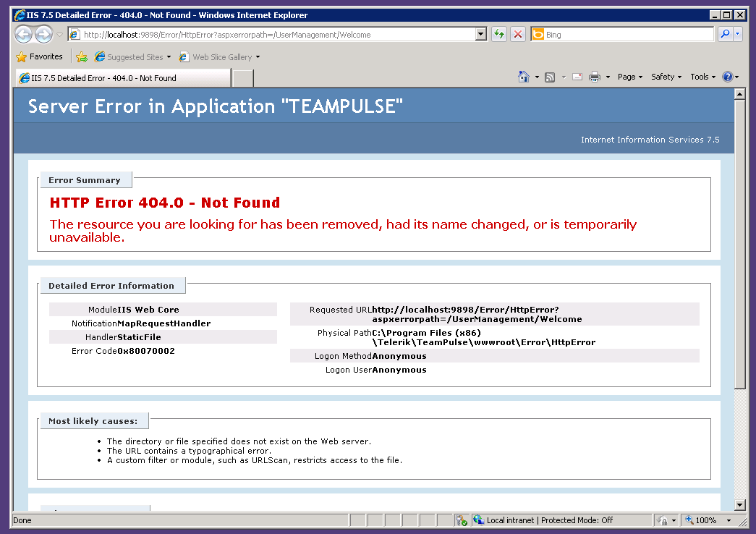Click the vertical scrollbar down arrow

click(740, 505)
